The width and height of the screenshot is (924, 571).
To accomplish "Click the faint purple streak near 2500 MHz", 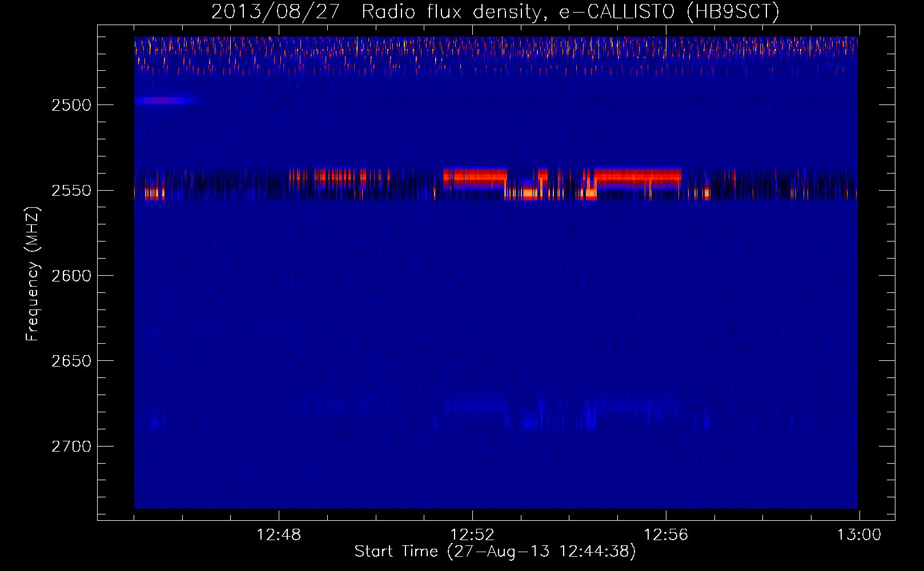I will point(167,100).
